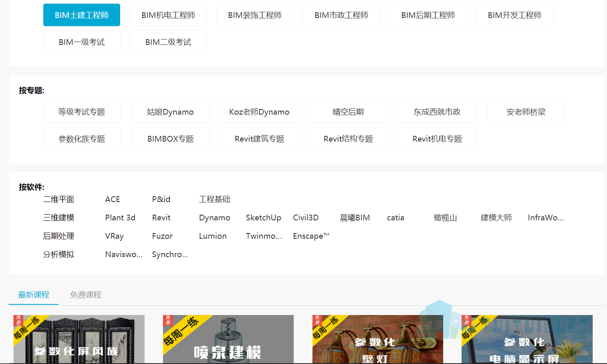
Task: Filter courses by catia
Action: (x=395, y=218)
